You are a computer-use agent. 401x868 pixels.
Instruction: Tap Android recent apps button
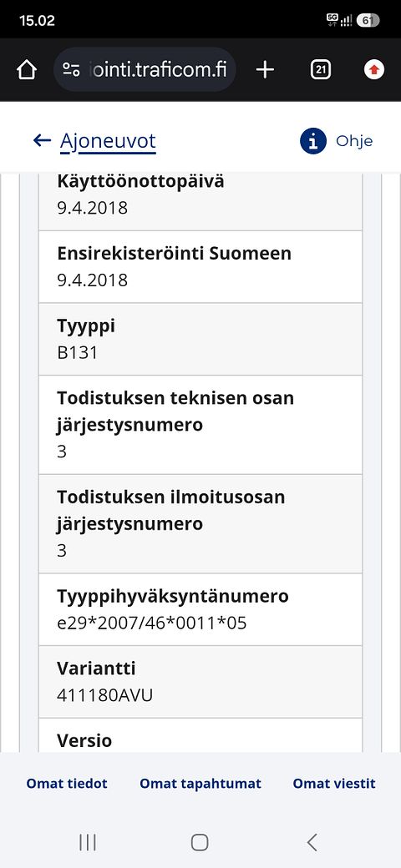[x=88, y=842]
